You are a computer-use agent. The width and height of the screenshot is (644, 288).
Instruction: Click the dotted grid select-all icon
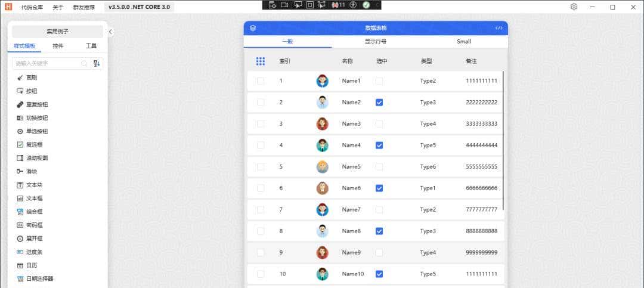[261, 61]
